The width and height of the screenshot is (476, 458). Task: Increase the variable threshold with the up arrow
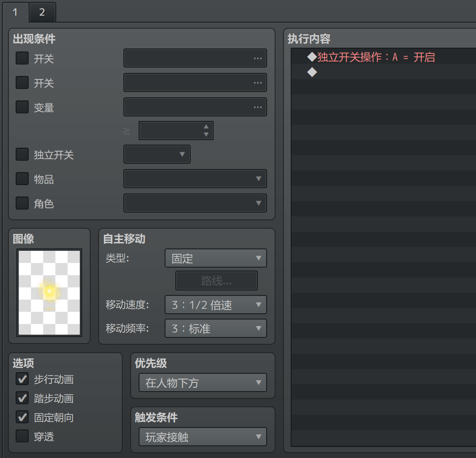tap(206, 126)
